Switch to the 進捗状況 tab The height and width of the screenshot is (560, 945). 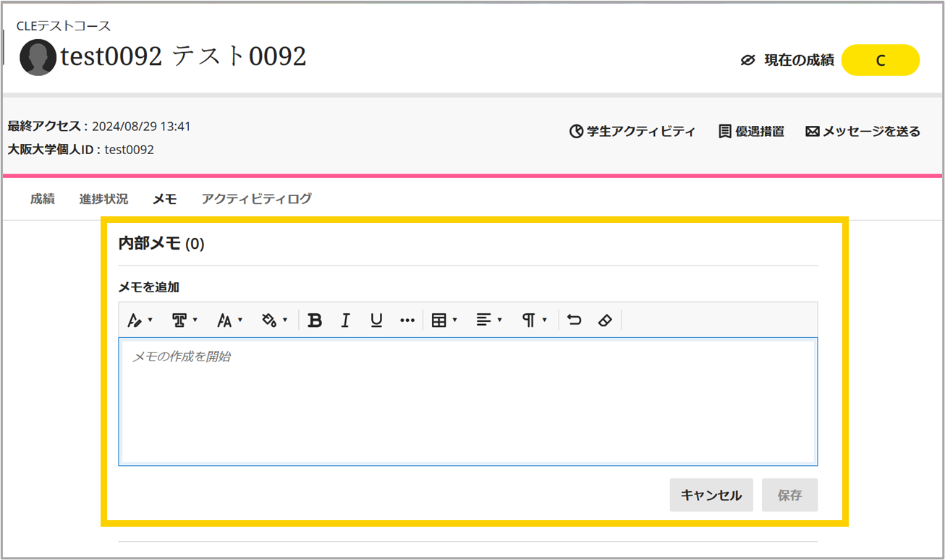pos(103,199)
